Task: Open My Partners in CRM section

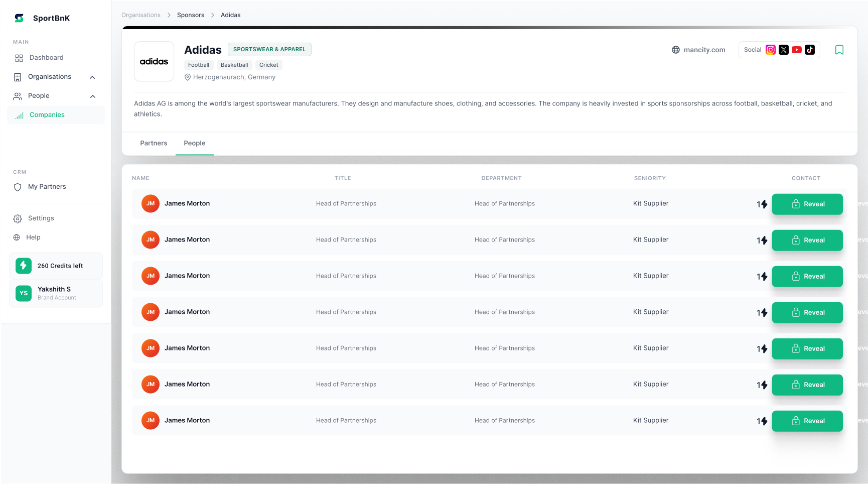Action: coord(47,187)
